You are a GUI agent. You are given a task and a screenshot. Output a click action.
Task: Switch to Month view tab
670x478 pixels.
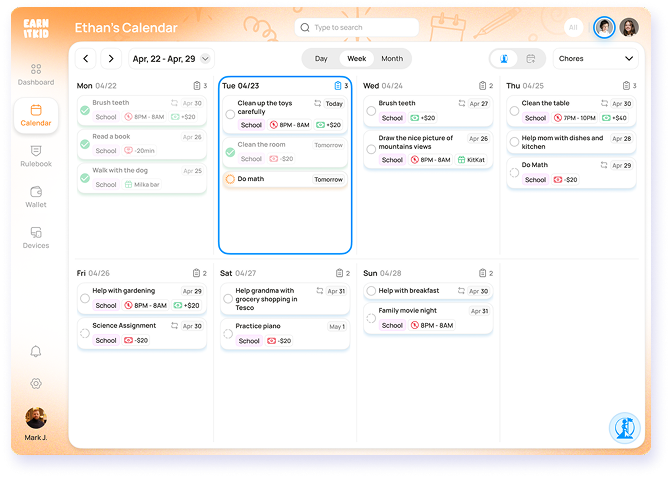(x=392, y=59)
